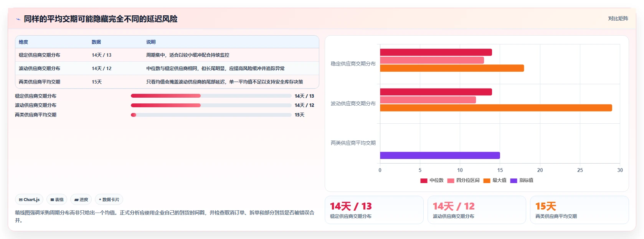Image resolution: width=644 pixels, height=239 pixels.
Task: Select table cell 稳定供应商交期分布
Action: click(40, 55)
